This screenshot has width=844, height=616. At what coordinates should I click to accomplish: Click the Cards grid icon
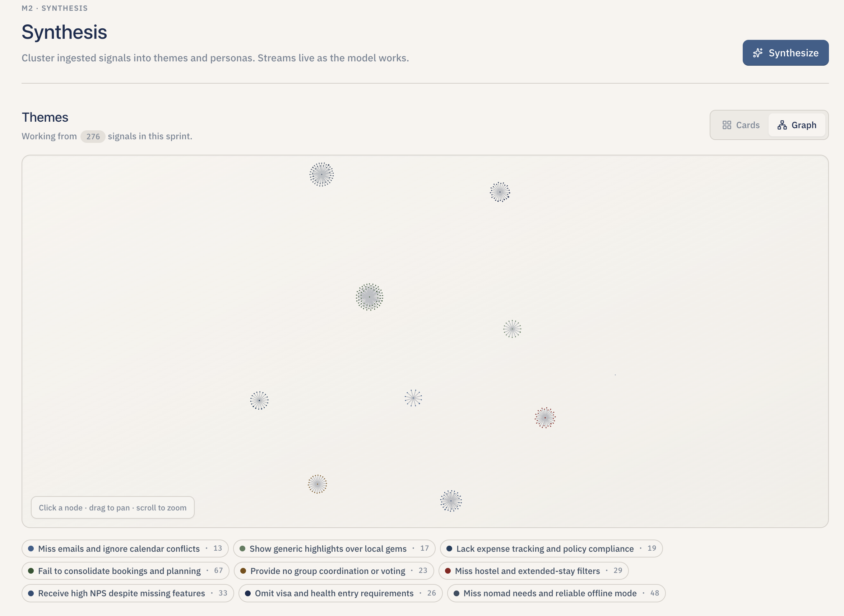pos(727,125)
